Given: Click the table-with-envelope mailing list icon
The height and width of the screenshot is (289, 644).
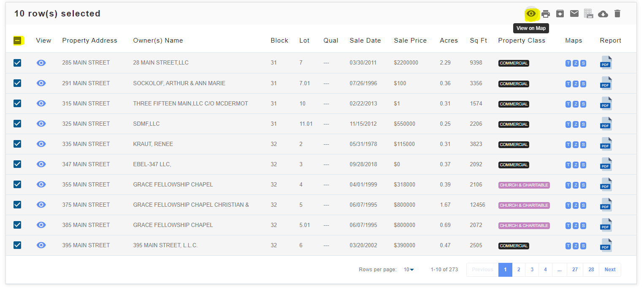Looking at the screenshot, I should [x=589, y=14].
